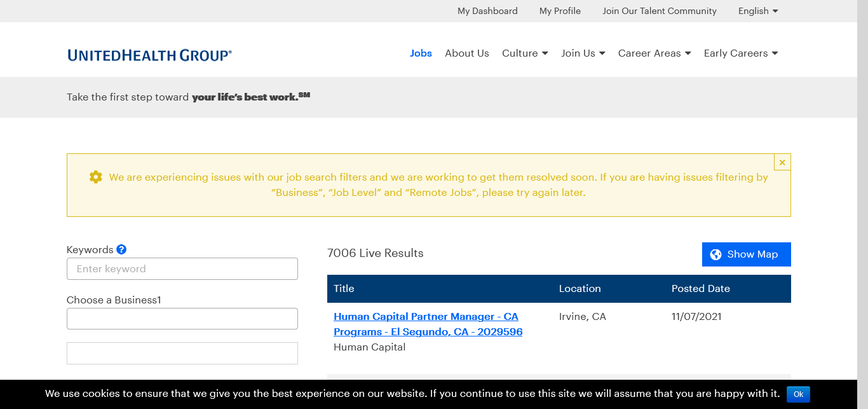
Task: Accept cookies with the Ok button
Action: point(798,394)
